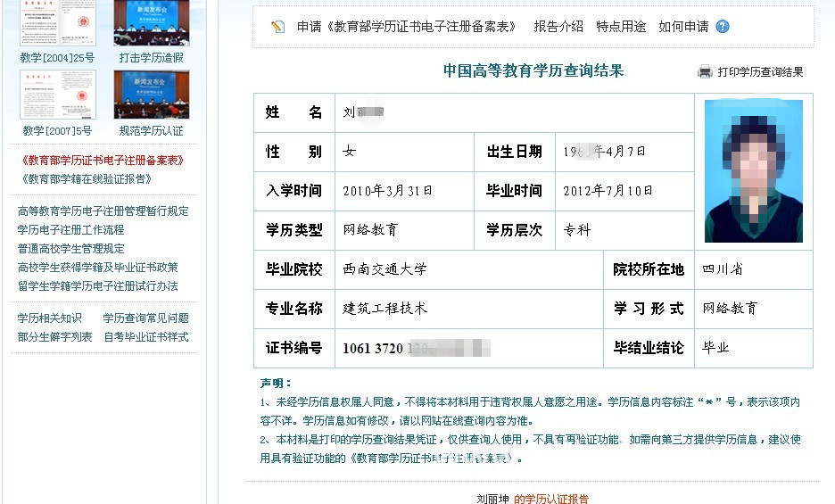Click the pencil note icon beside 申请
This screenshot has height=504, width=835.
(277, 27)
